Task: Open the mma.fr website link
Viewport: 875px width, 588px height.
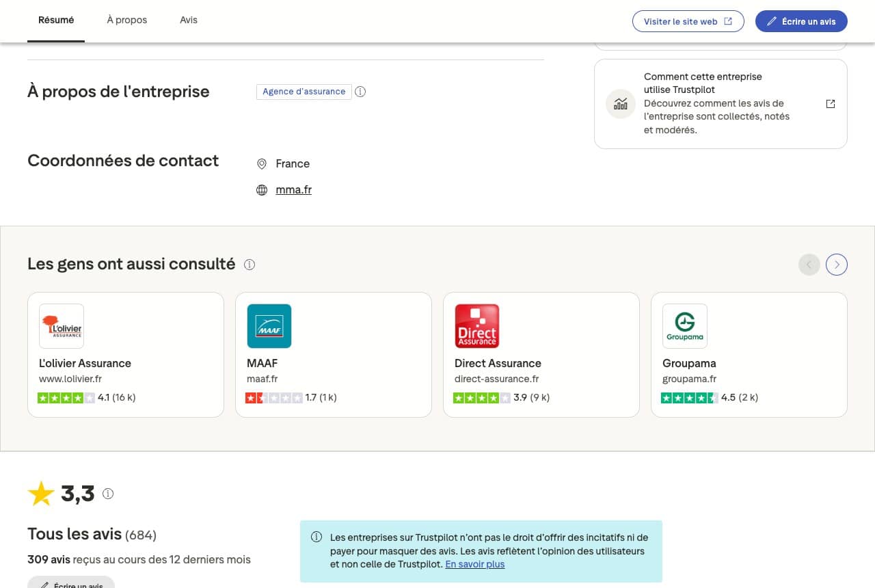Action: 293,190
